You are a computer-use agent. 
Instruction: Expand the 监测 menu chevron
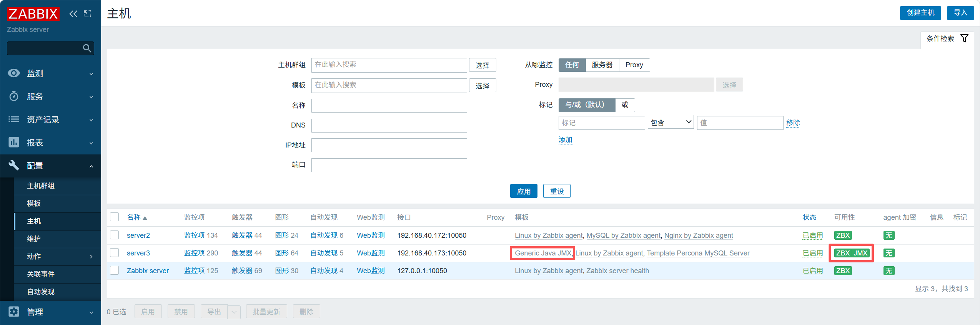[x=91, y=74]
